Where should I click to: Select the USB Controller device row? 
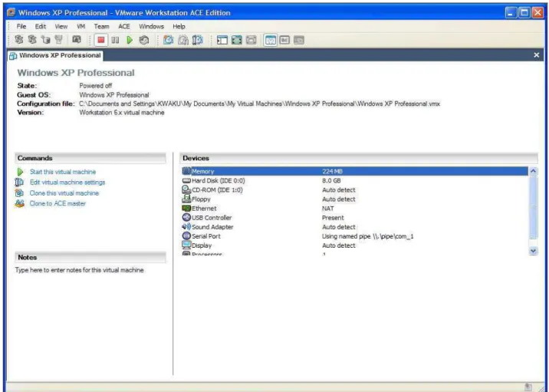[x=355, y=218]
